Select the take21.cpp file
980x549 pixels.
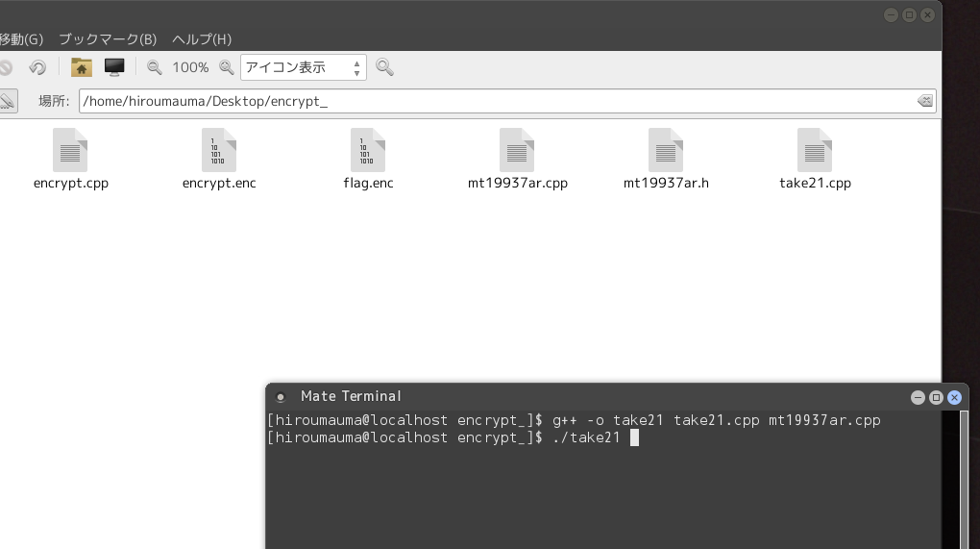[815, 159]
